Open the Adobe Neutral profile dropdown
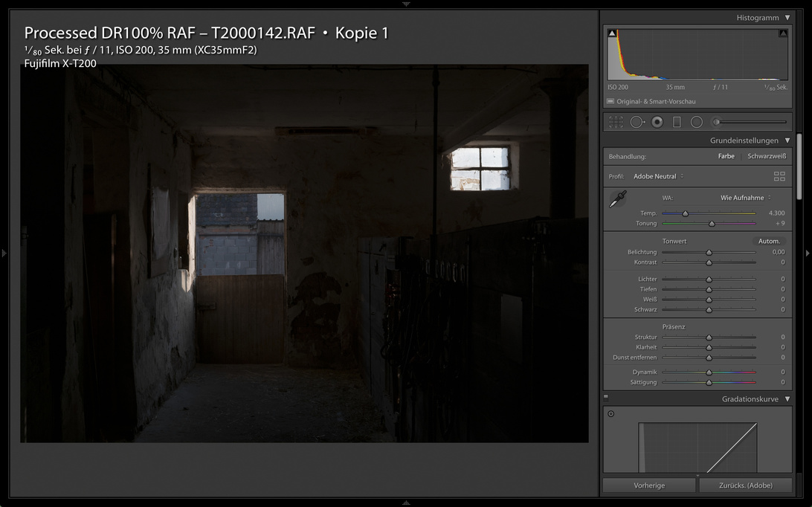The width and height of the screenshot is (812, 507). tap(658, 176)
